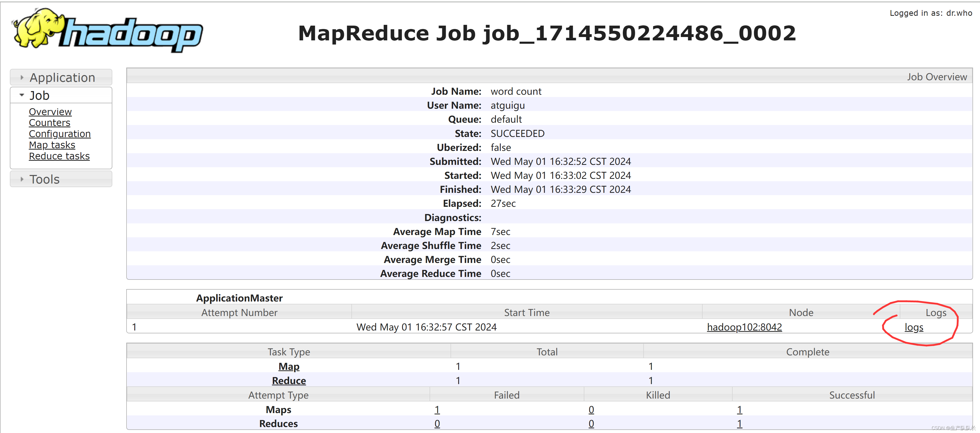Click the Map tasks link under Job

(x=51, y=145)
